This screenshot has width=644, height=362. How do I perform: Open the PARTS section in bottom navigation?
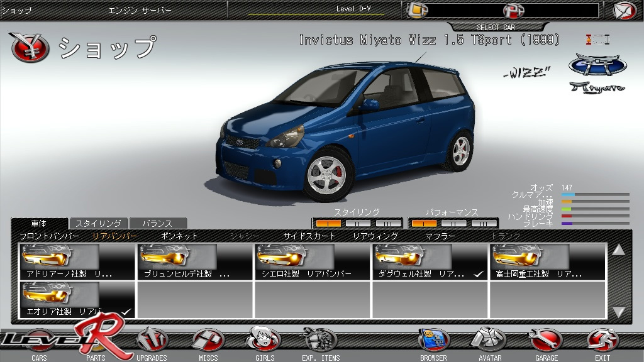[x=96, y=345]
